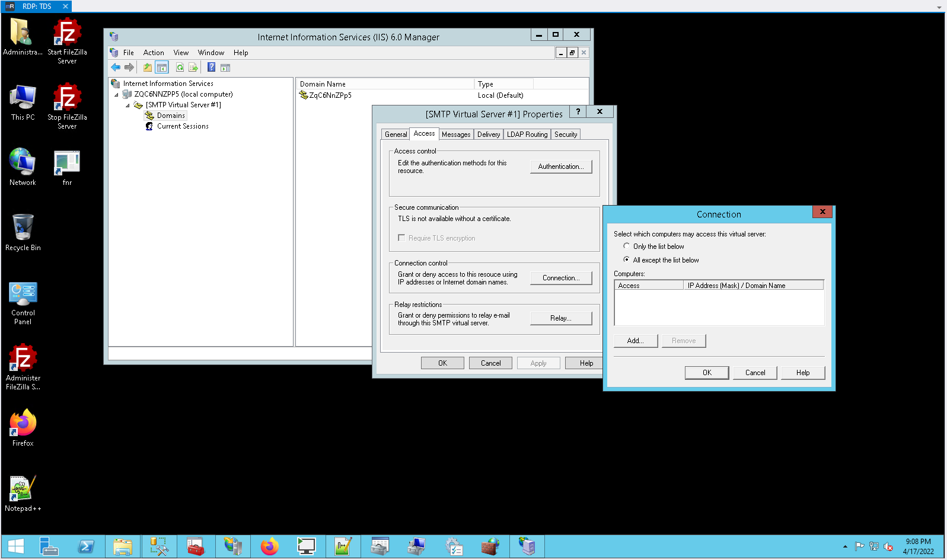Screen dimensions: 947x560
Task: Click the Stop FileZilla Server desktop icon
Action: tap(67, 107)
